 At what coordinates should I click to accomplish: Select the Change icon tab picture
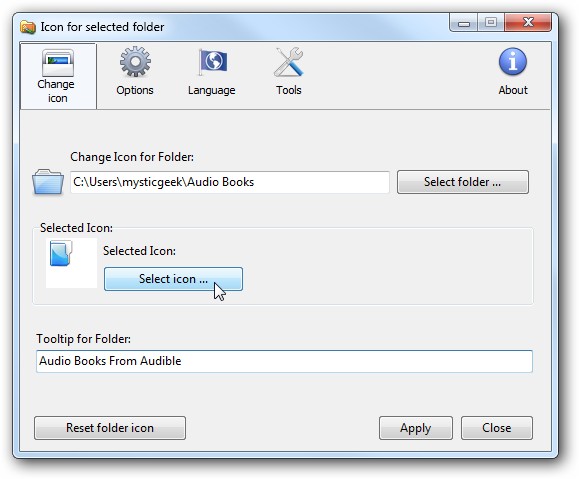(x=58, y=63)
